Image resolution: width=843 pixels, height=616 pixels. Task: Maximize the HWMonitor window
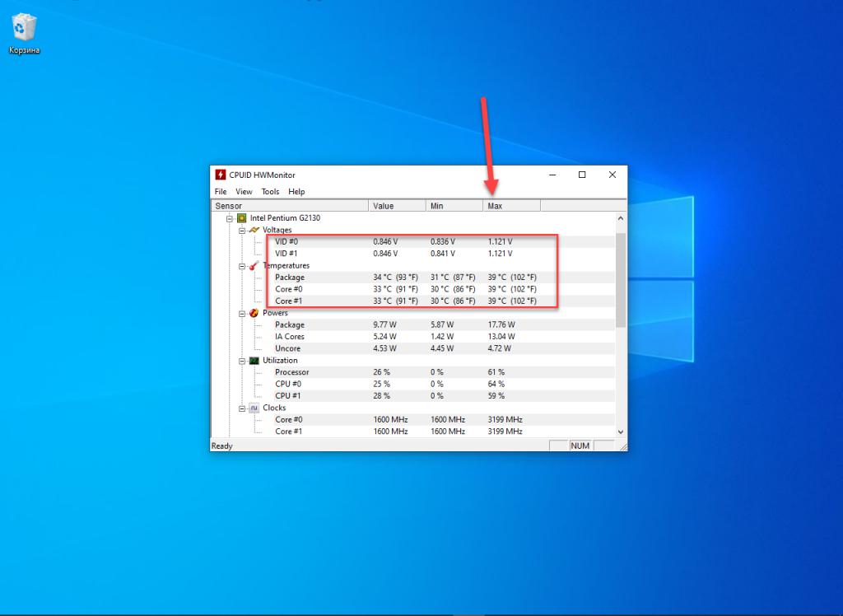(x=582, y=175)
